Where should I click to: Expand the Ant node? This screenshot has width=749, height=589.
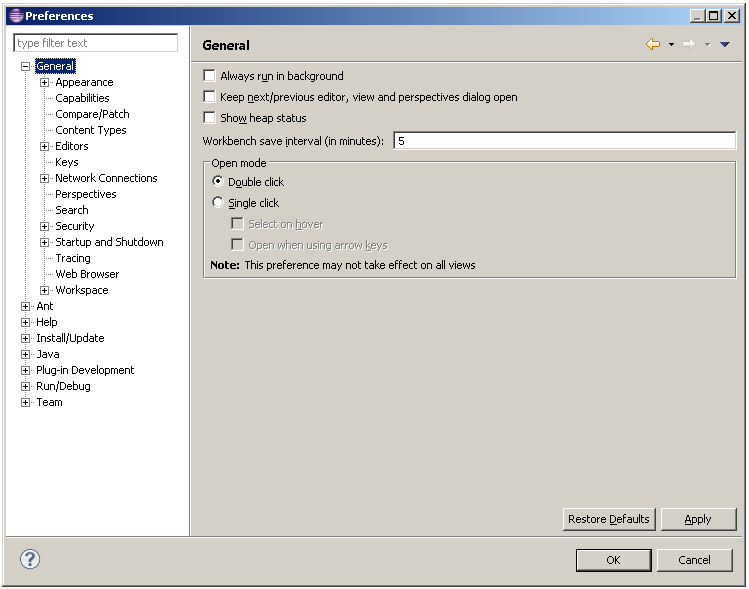pyautogui.click(x=25, y=306)
